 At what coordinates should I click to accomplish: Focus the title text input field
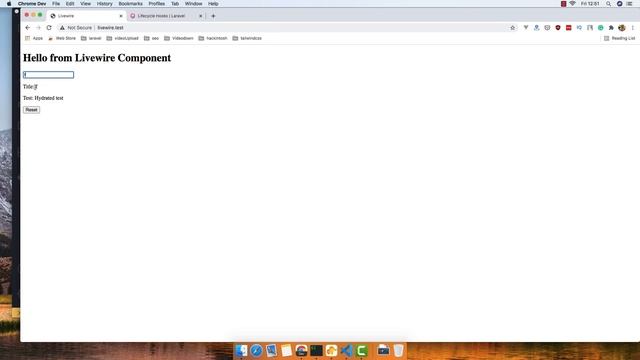click(49, 75)
